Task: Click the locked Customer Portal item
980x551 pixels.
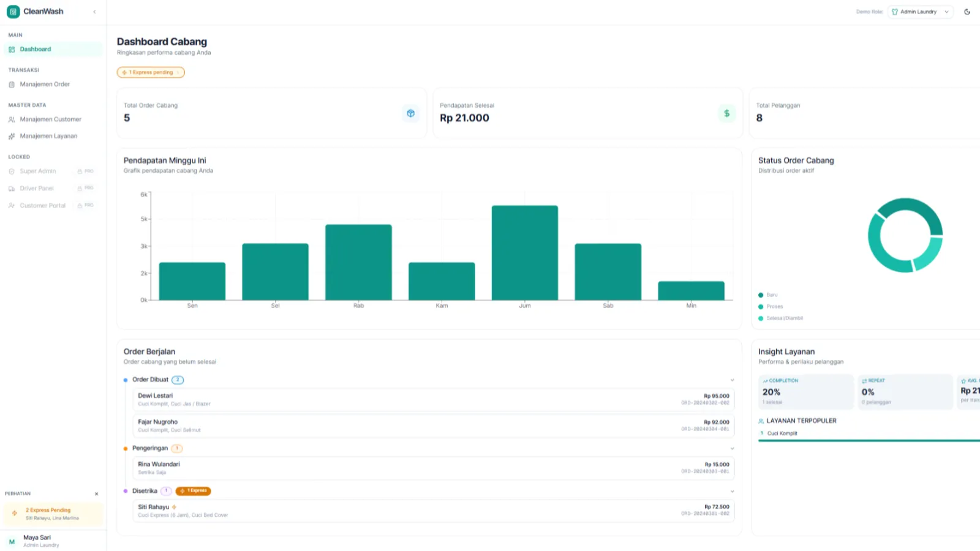Action: [x=53, y=206]
